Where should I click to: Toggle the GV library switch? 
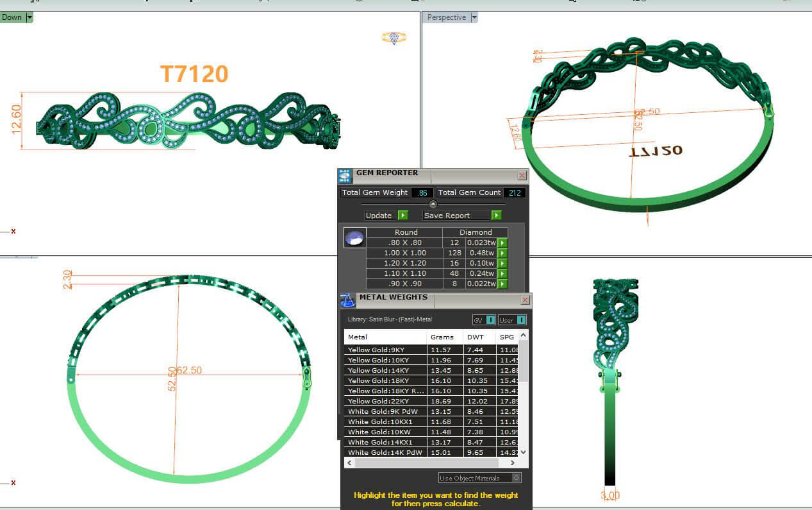point(490,319)
